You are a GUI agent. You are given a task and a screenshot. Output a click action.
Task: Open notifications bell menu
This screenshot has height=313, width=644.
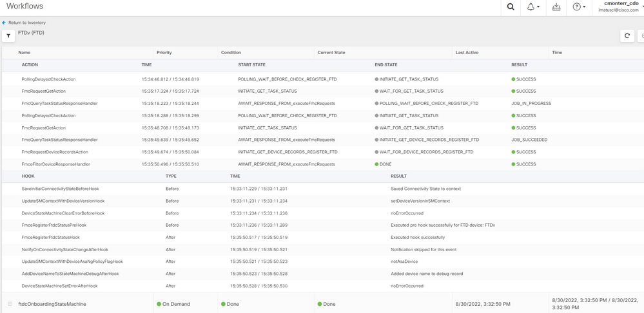(533, 7)
